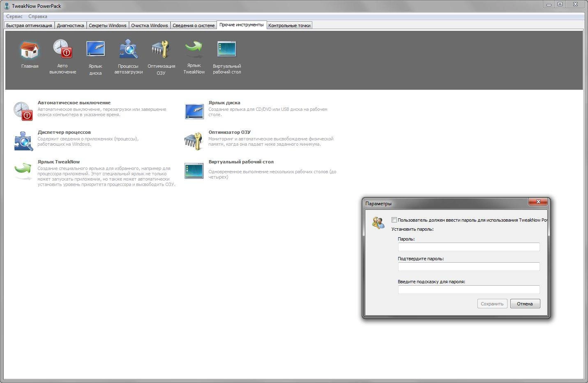The height and width of the screenshot is (383, 588).
Task: Click the Оптимизация ОЗУ chip icon in toolbar
Action: pyautogui.click(x=161, y=49)
